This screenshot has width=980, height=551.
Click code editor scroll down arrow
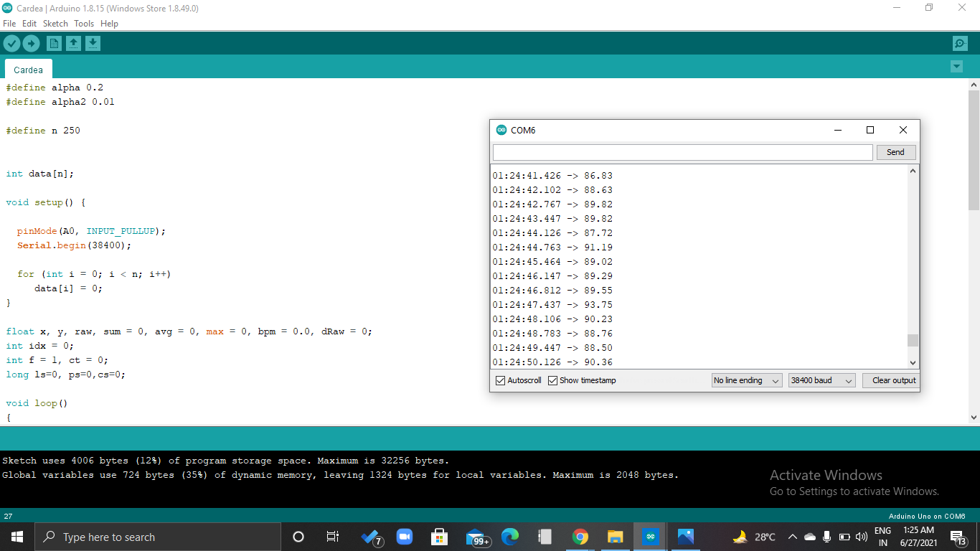(974, 417)
